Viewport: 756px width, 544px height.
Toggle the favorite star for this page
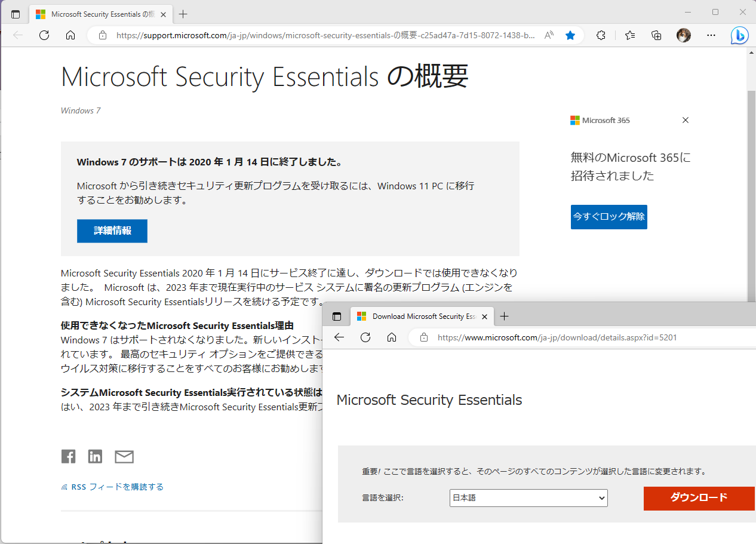click(x=570, y=35)
